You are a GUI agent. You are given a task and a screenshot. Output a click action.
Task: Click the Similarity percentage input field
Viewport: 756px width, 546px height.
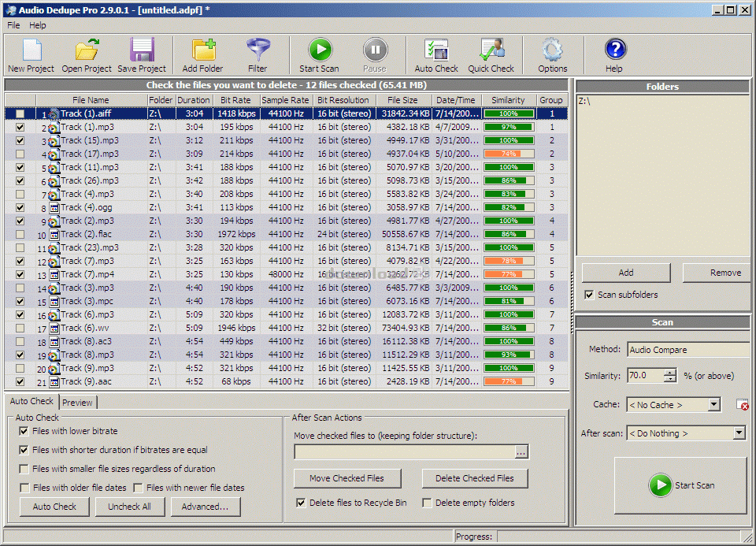645,376
